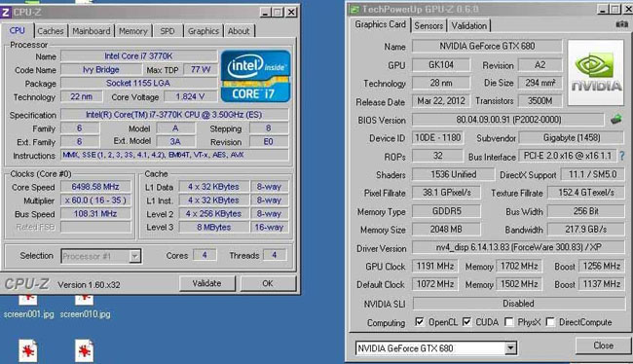633x364 pixels.
Task: Switch to the About tab
Action: [x=239, y=31]
